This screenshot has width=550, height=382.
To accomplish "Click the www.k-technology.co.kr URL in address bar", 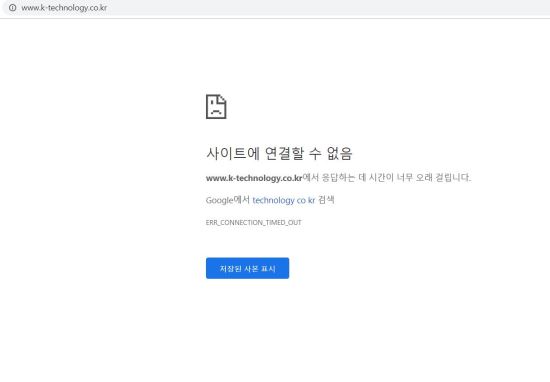I will [x=64, y=8].
